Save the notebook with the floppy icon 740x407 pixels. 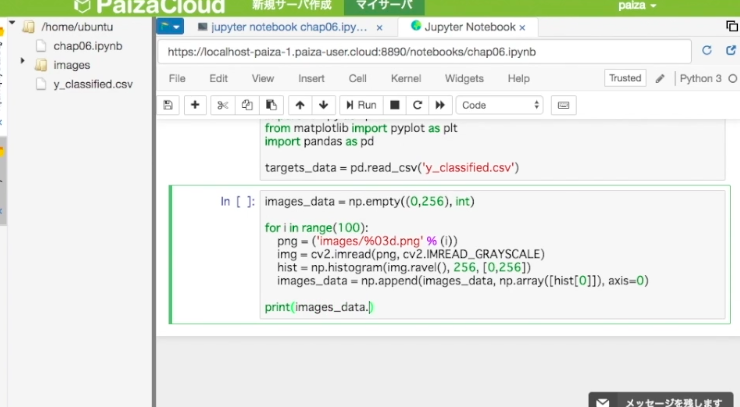(x=168, y=105)
